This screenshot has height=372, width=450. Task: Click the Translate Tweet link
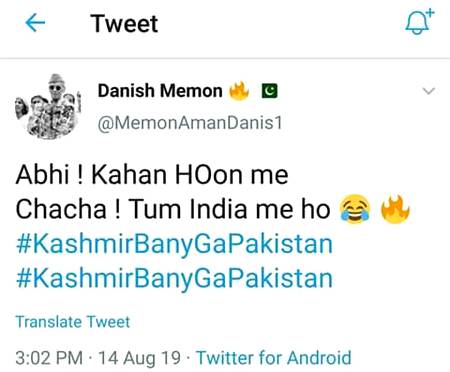(x=73, y=322)
